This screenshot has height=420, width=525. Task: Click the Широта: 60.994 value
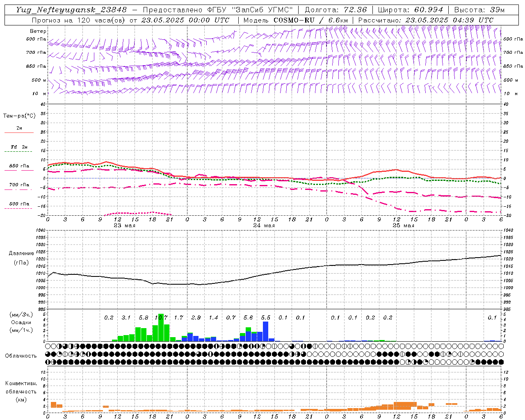[410, 10]
